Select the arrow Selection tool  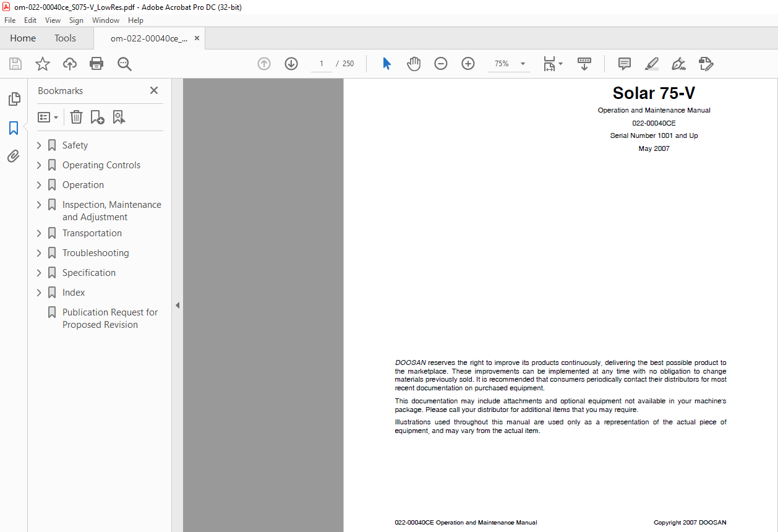(x=387, y=64)
